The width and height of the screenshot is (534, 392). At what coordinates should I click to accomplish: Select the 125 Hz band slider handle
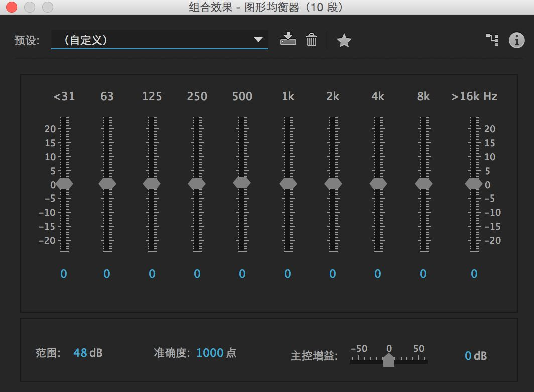[x=152, y=184]
